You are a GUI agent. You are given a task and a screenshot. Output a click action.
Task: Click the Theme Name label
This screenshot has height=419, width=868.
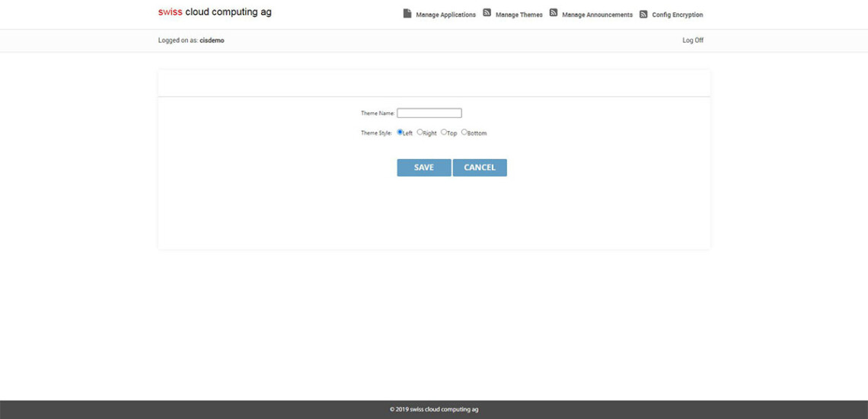[x=378, y=113]
